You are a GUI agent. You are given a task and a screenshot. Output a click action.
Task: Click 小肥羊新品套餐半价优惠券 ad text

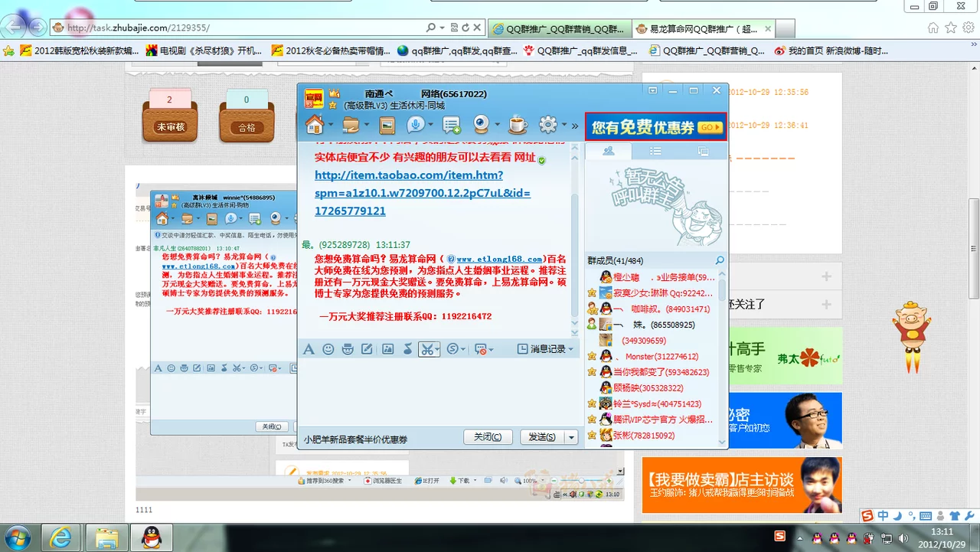355,439
